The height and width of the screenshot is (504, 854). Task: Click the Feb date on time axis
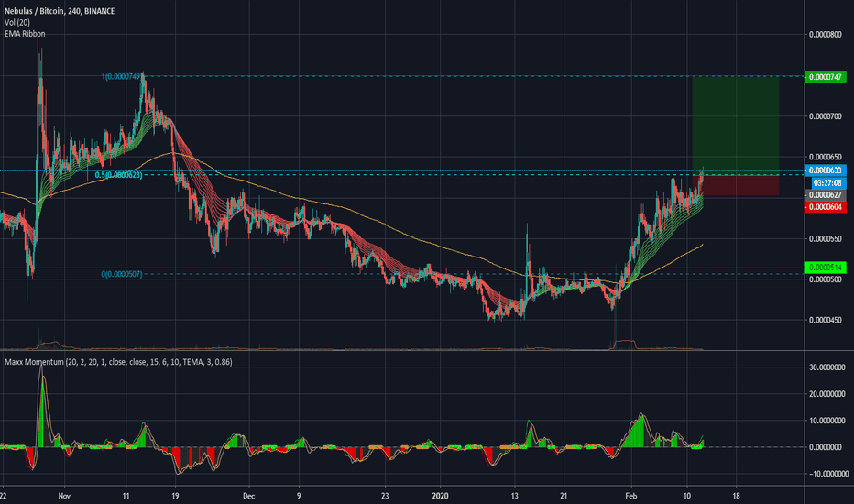(630, 496)
